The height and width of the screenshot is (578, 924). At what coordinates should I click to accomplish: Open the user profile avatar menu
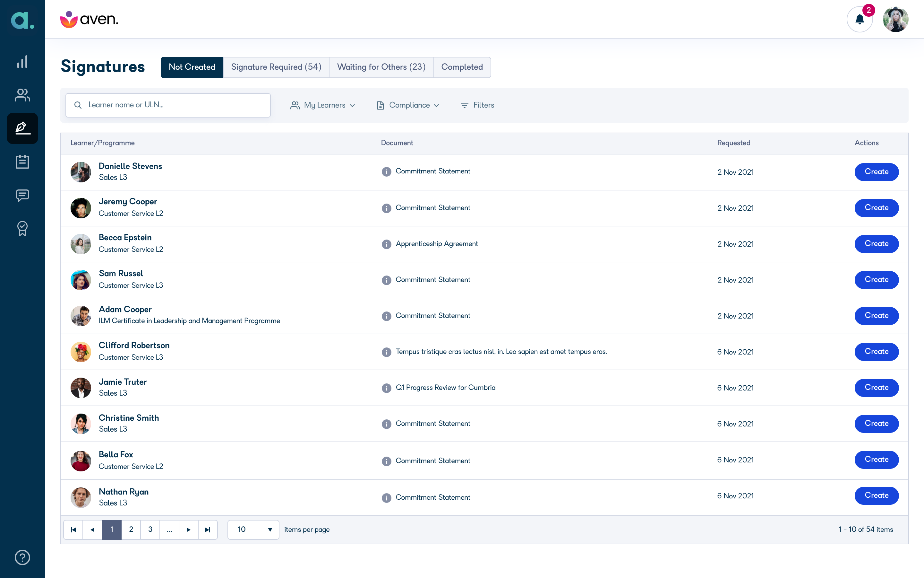[x=895, y=19]
